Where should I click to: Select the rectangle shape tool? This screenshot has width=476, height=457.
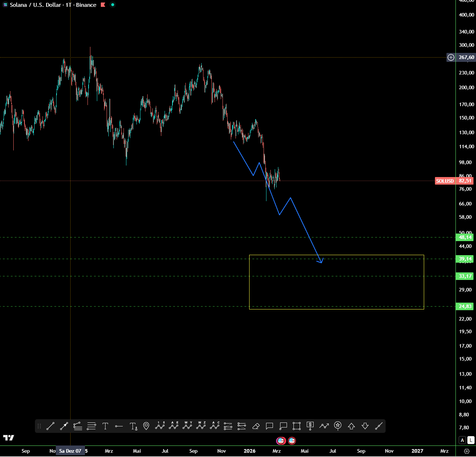[x=297, y=426]
